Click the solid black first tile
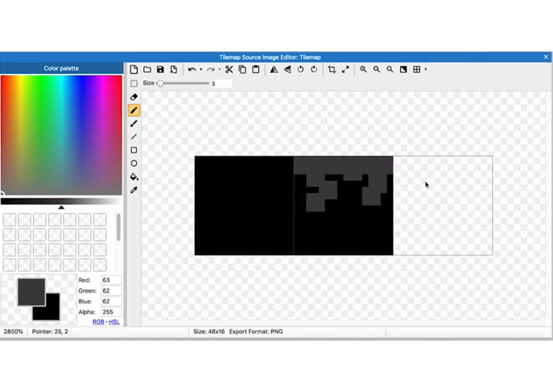Image resolution: width=553 pixels, height=392 pixels. pos(244,206)
